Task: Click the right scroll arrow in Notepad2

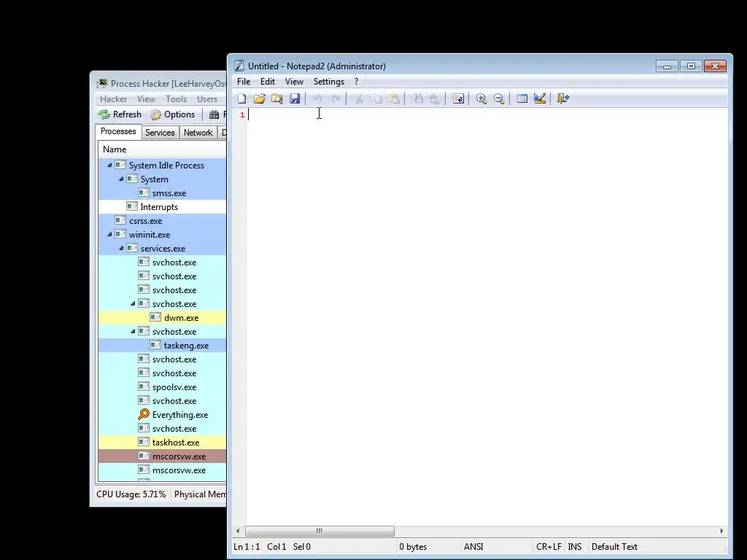Action: (721, 531)
